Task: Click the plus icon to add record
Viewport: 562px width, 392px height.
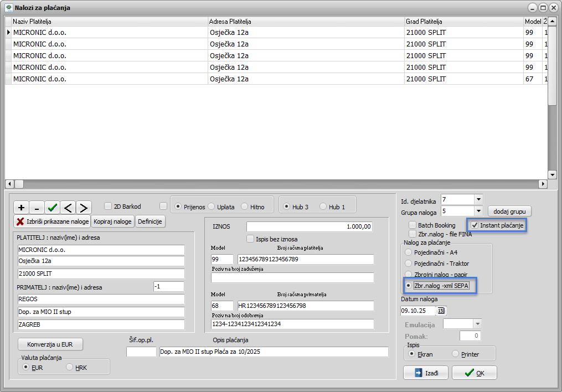Action: tap(22, 208)
